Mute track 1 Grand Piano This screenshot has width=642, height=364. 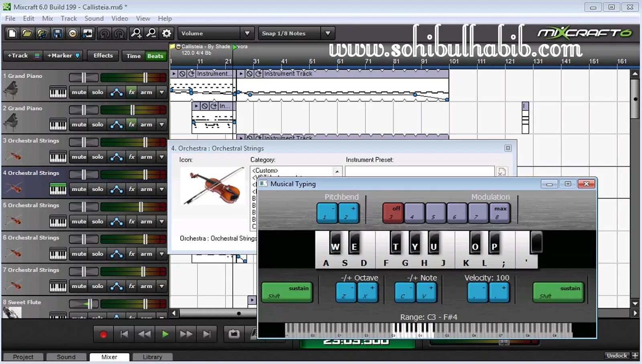tap(79, 92)
